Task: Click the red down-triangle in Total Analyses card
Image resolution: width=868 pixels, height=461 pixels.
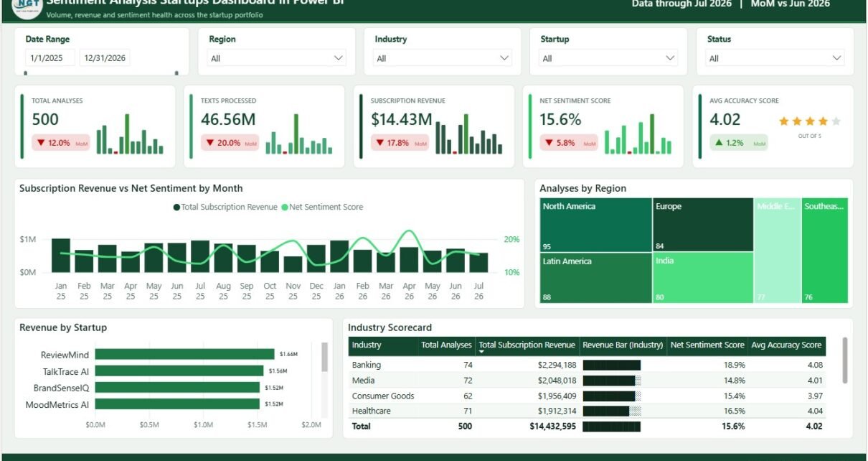Action: tap(39, 143)
